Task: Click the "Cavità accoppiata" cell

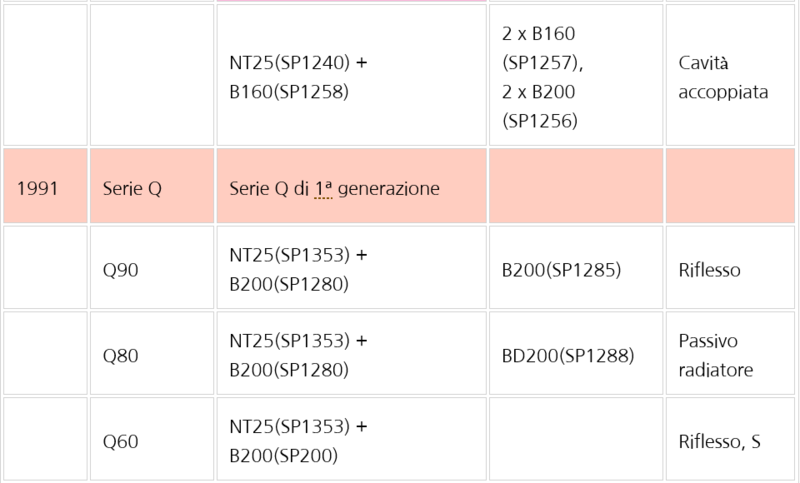Action: pyautogui.click(x=722, y=76)
